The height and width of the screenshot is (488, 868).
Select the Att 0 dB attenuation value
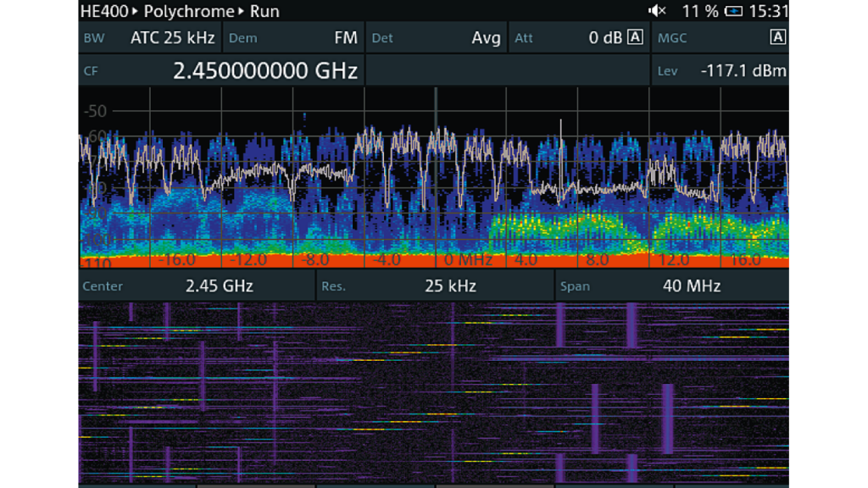point(605,38)
